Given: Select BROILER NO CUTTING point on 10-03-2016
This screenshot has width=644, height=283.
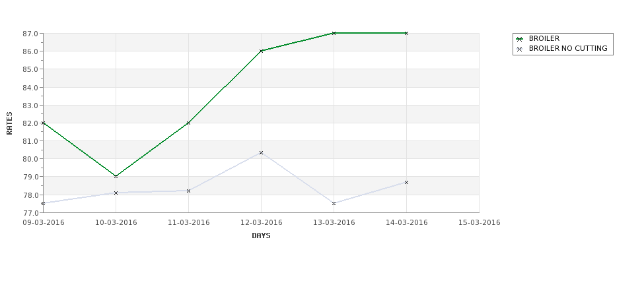Looking at the screenshot, I should (x=116, y=193).
